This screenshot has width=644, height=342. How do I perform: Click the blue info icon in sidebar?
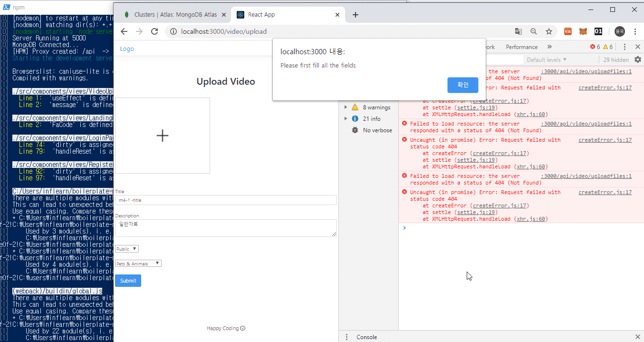(355, 119)
